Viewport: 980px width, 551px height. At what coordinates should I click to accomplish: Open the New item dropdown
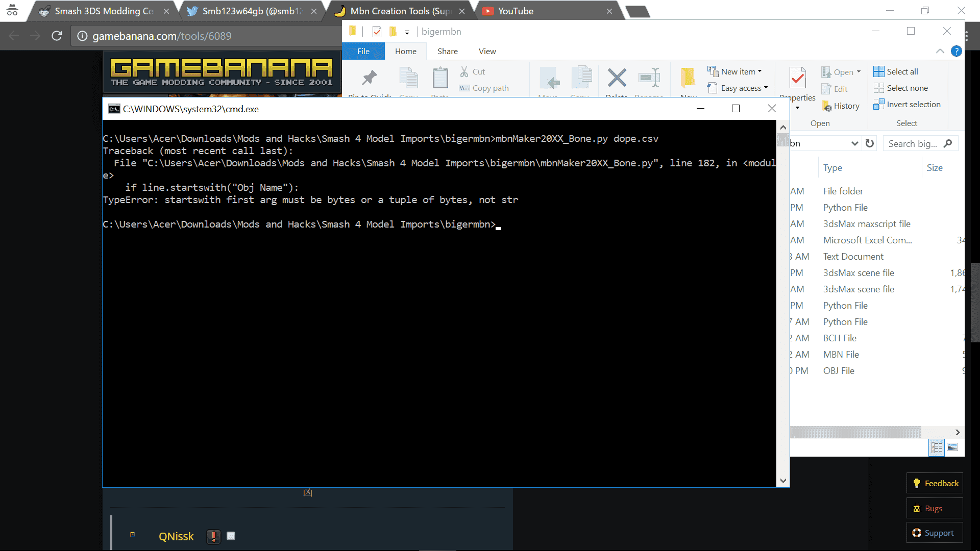pos(735,72)
